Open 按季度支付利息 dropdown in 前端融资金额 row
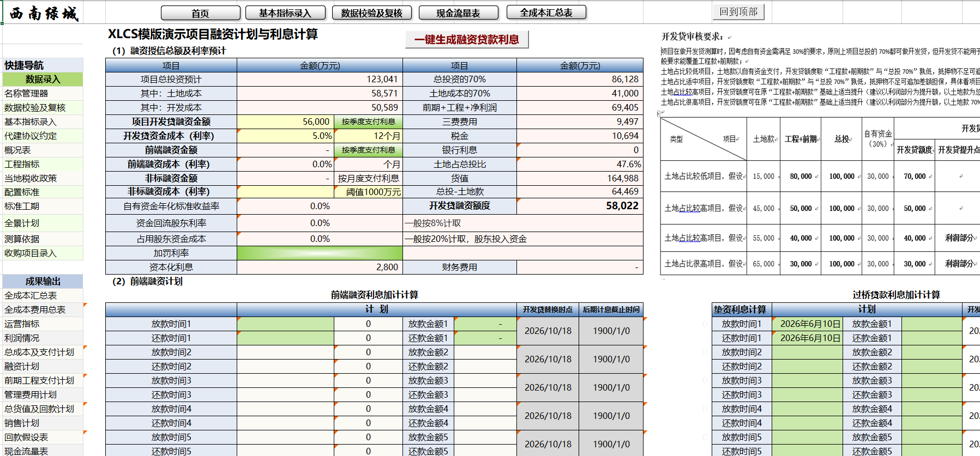 coord(368,150)
